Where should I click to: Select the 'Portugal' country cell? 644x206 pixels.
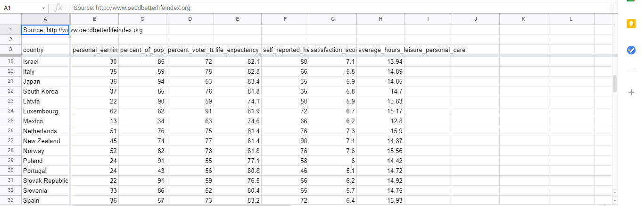click(46, 171)
